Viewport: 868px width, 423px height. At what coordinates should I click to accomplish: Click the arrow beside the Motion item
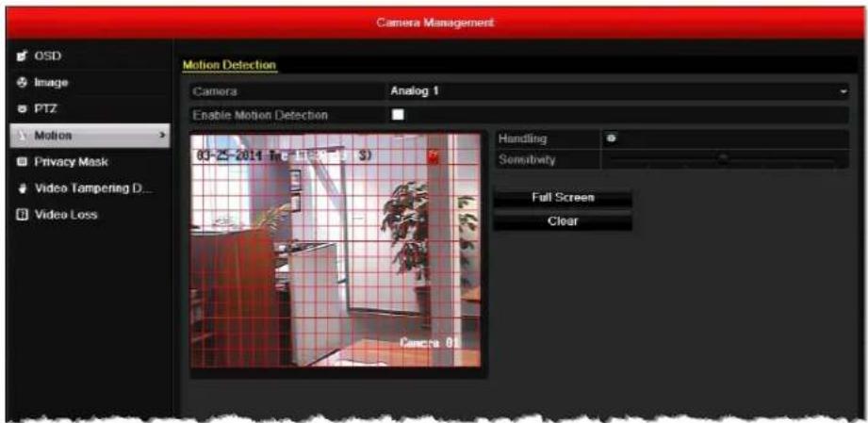pyautogui.click(x=163, y=135)
